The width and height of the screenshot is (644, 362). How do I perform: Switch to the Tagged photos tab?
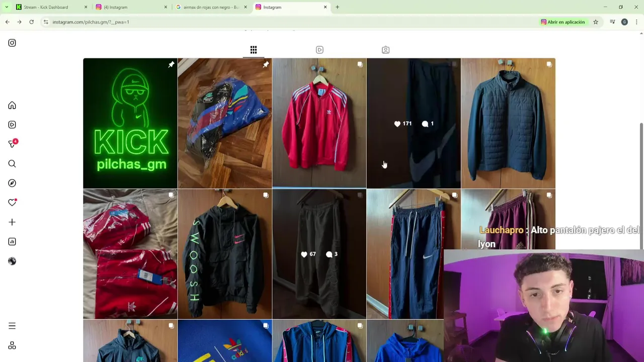point(385,50)
